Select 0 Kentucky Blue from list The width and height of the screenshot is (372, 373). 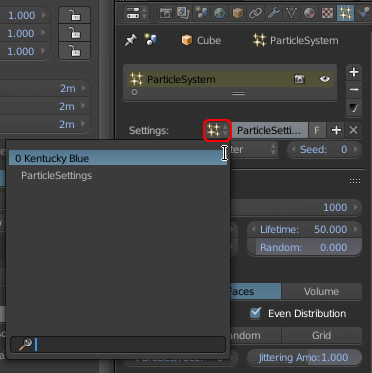pyautogui.click(x=118, y=158)
